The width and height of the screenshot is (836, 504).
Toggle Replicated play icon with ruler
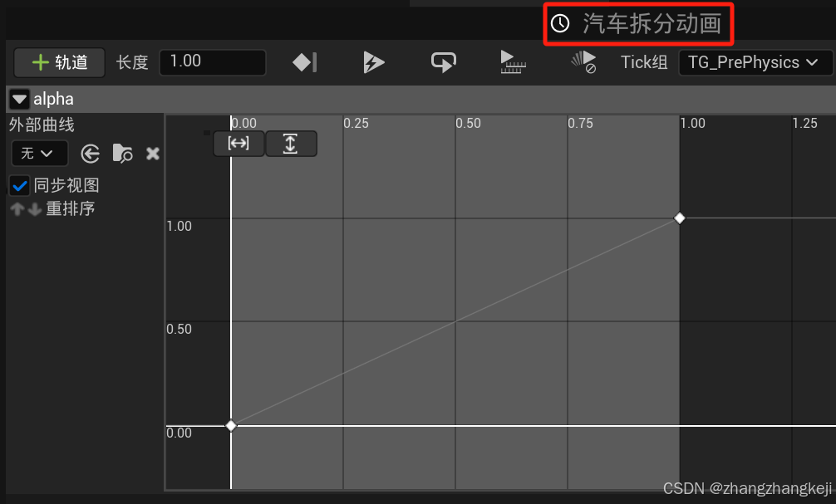[513, 62]
